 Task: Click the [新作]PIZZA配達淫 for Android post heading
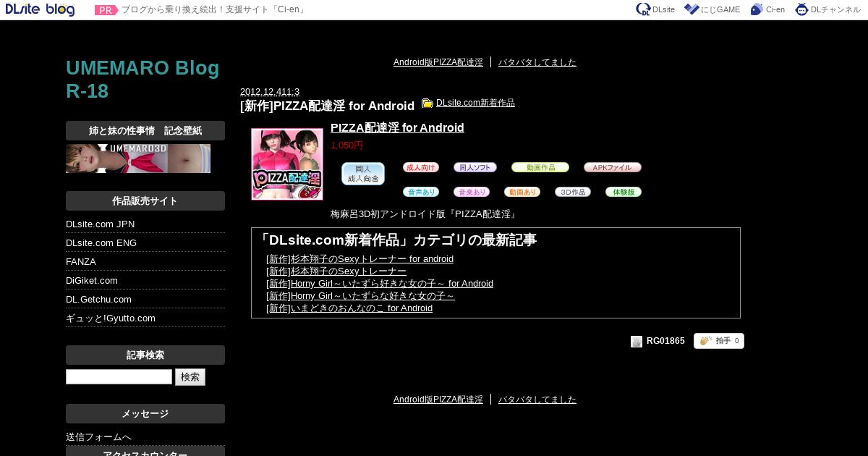point(328,106)
